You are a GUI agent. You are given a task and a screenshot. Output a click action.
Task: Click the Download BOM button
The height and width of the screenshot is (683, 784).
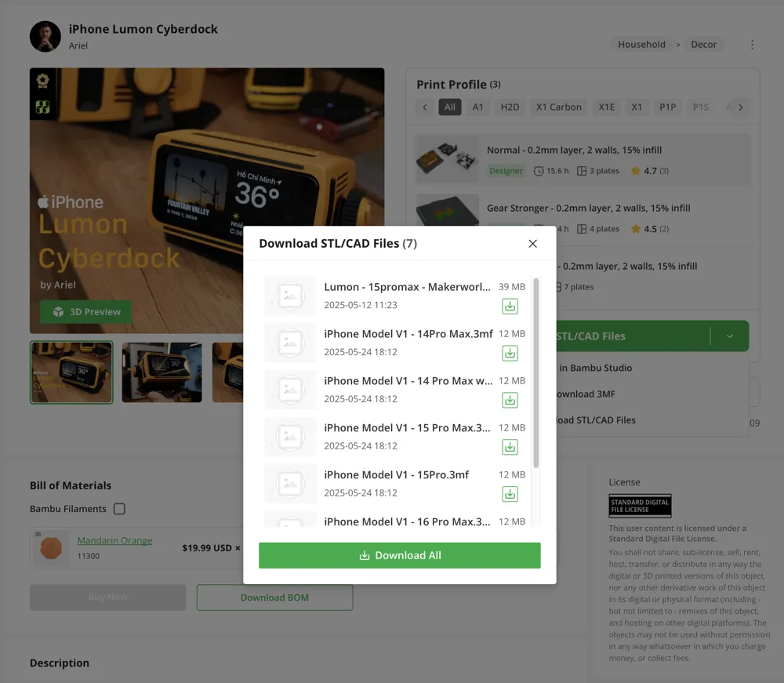point(274,598)
